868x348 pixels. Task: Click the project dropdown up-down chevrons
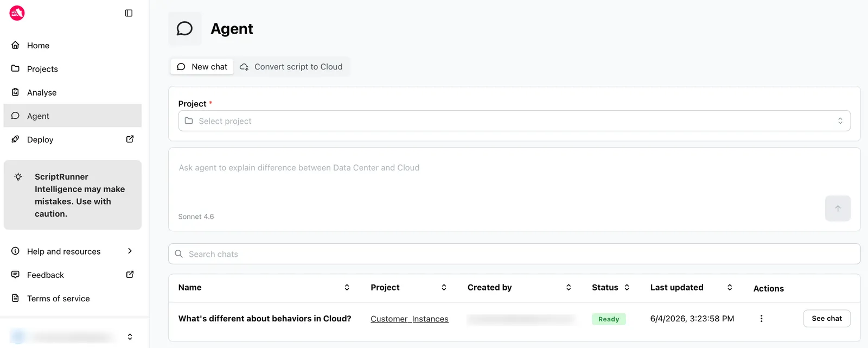pyautogui.click(x=840, y=121)
